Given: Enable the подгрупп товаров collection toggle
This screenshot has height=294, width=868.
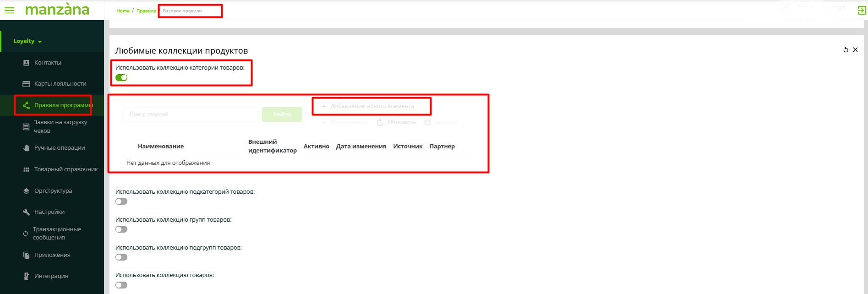Looking at the screenshot, I should tap(121, 257).
